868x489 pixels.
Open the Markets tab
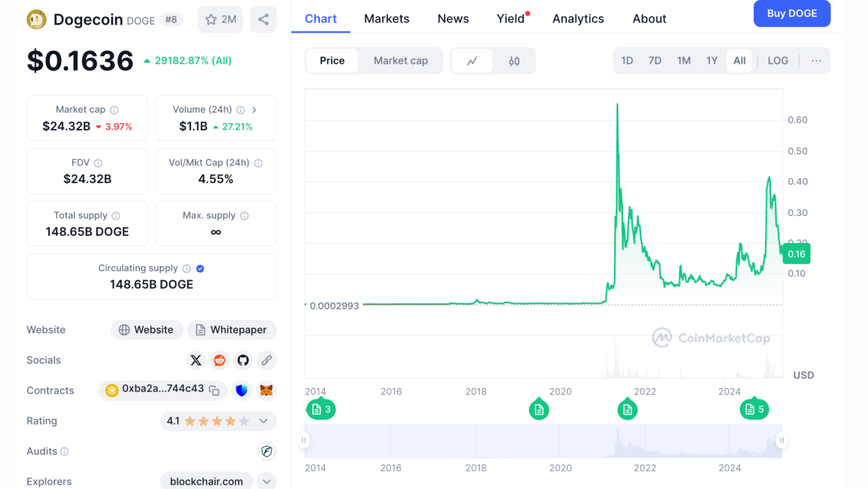(386, 19)
